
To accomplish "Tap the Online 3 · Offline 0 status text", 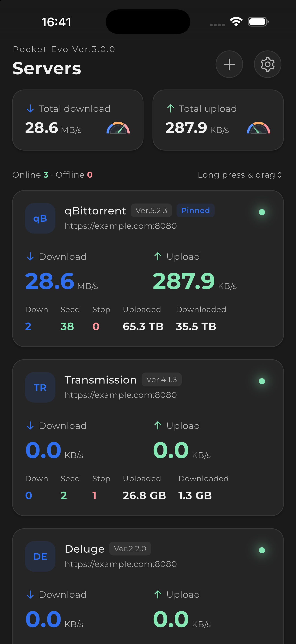I will (53, 175).
